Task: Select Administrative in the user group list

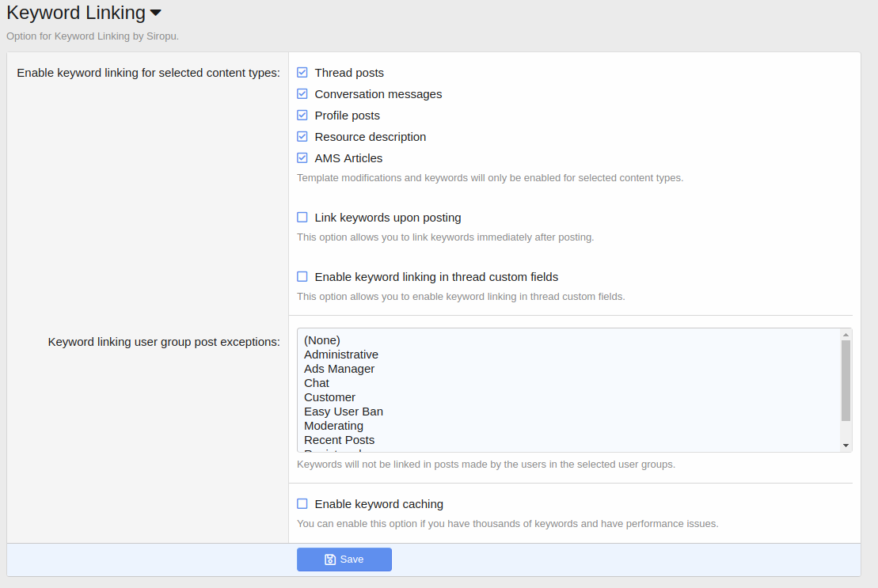Action: coord(341,355)
